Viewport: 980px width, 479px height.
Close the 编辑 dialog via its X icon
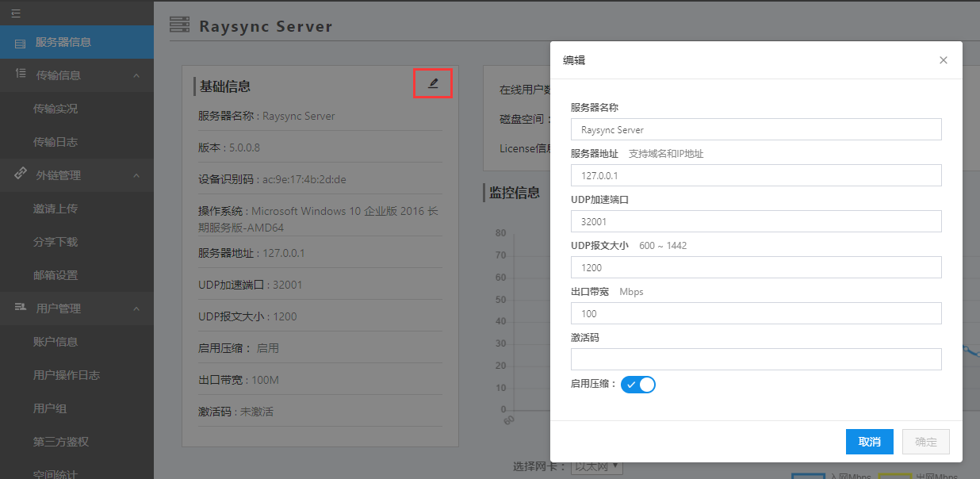(x=943, y=59)
